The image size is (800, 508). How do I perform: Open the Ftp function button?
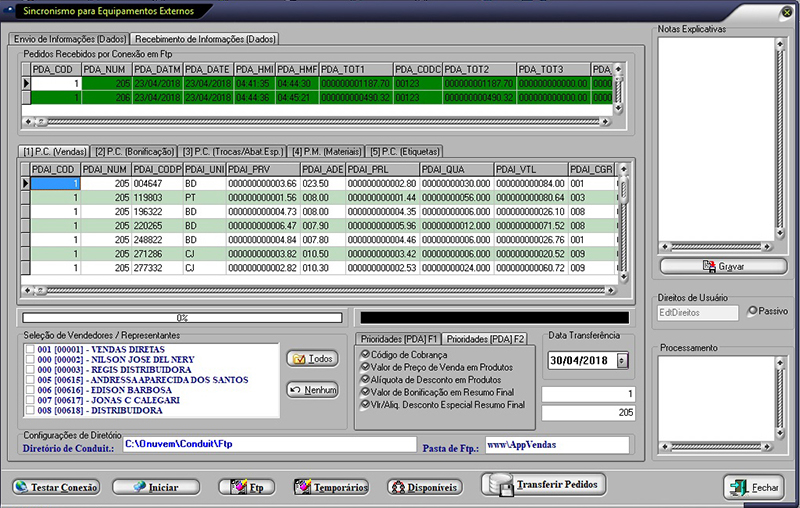247,487
